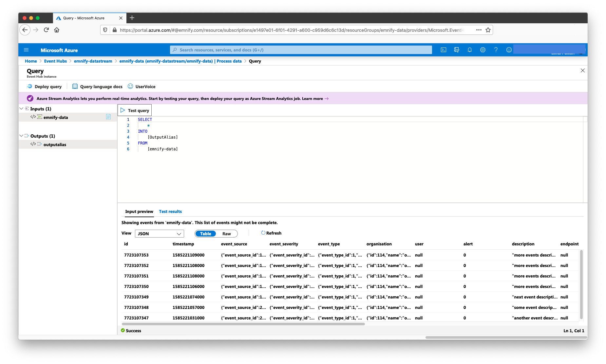Click the Success status indicator

coord(131,331)
